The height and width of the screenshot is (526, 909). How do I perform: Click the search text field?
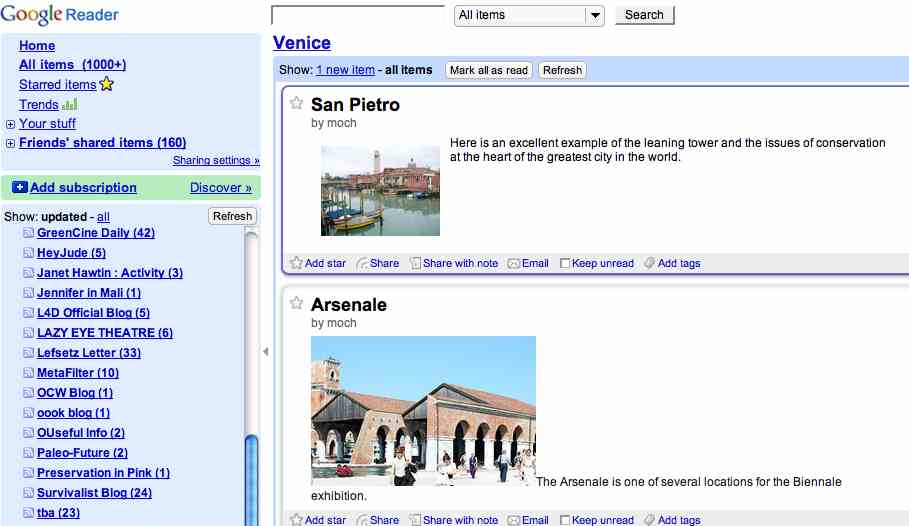[358, 16]
